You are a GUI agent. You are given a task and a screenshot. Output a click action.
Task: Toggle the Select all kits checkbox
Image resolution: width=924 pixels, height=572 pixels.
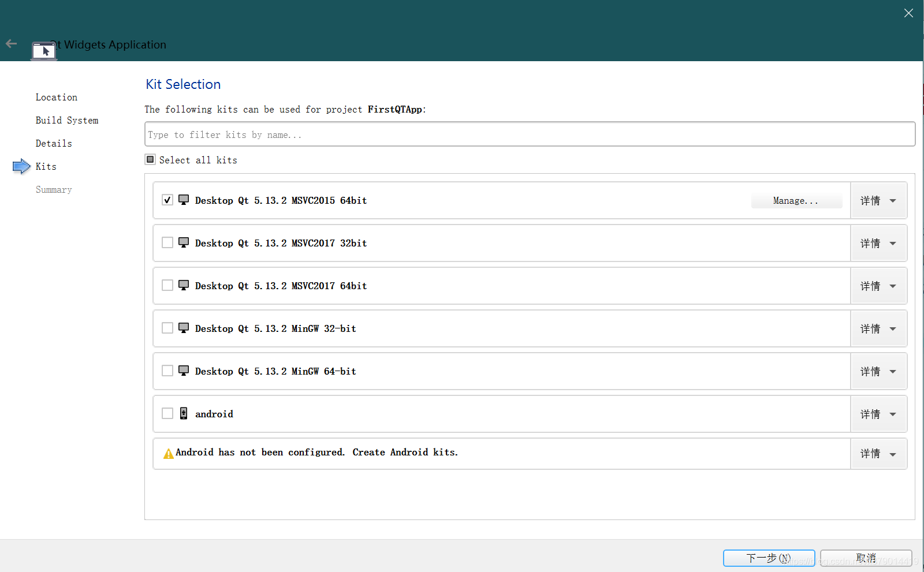tap(150, 159)
